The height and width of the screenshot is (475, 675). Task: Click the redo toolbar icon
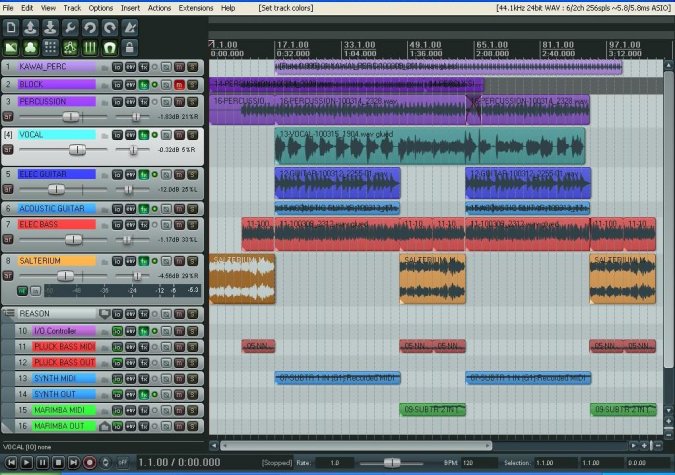[x=110, y=28]
